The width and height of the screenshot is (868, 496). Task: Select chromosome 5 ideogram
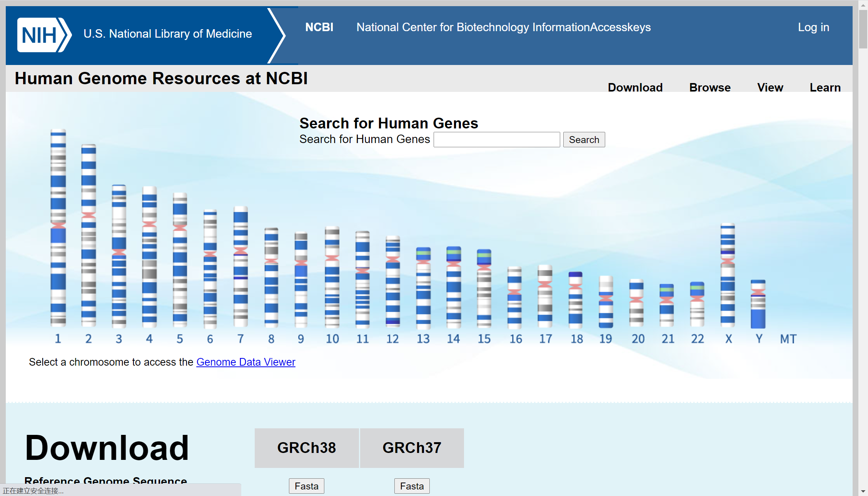tap(180, 260)
